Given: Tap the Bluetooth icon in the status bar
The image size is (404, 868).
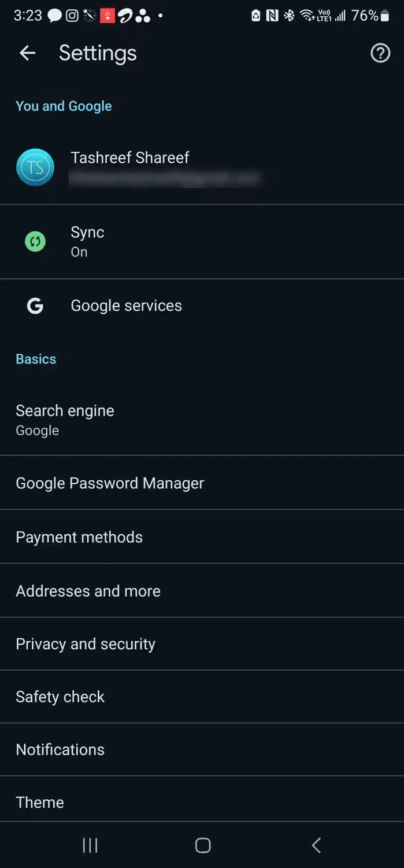Looking at the screenshot, I should (289, 16).
